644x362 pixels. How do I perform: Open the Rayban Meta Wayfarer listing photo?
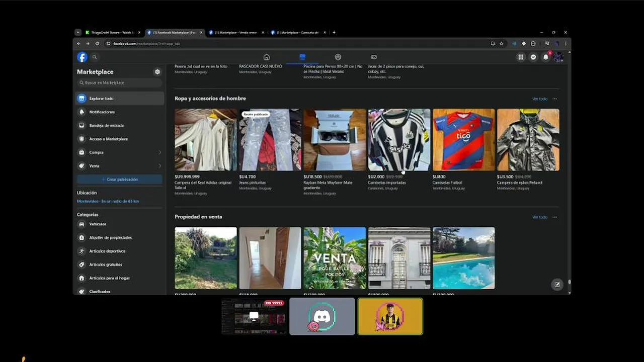[x=335, y=140]
